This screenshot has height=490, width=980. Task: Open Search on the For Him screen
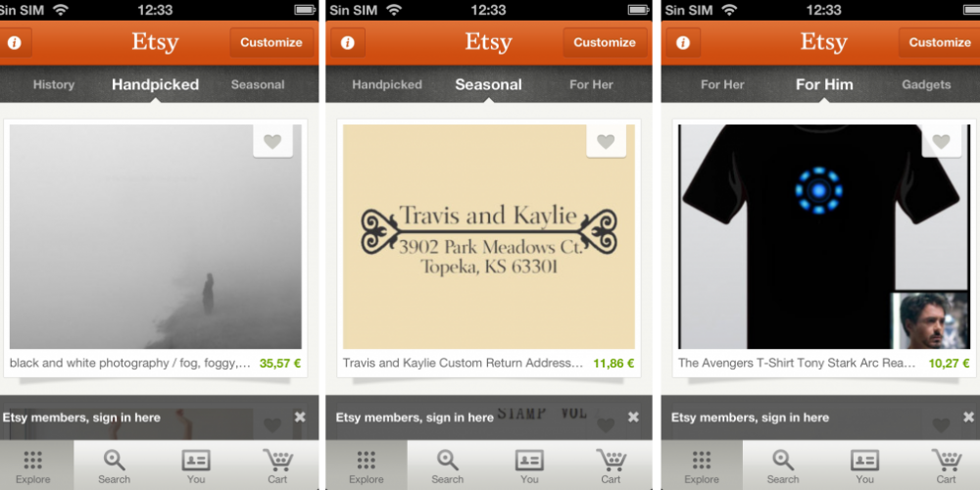click(x=782, y=466)
